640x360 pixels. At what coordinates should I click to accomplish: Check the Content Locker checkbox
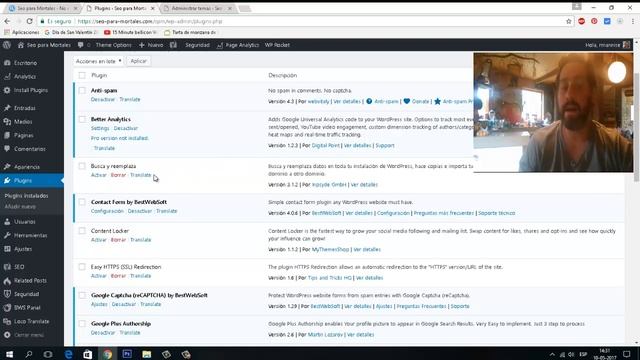[82, 231]
